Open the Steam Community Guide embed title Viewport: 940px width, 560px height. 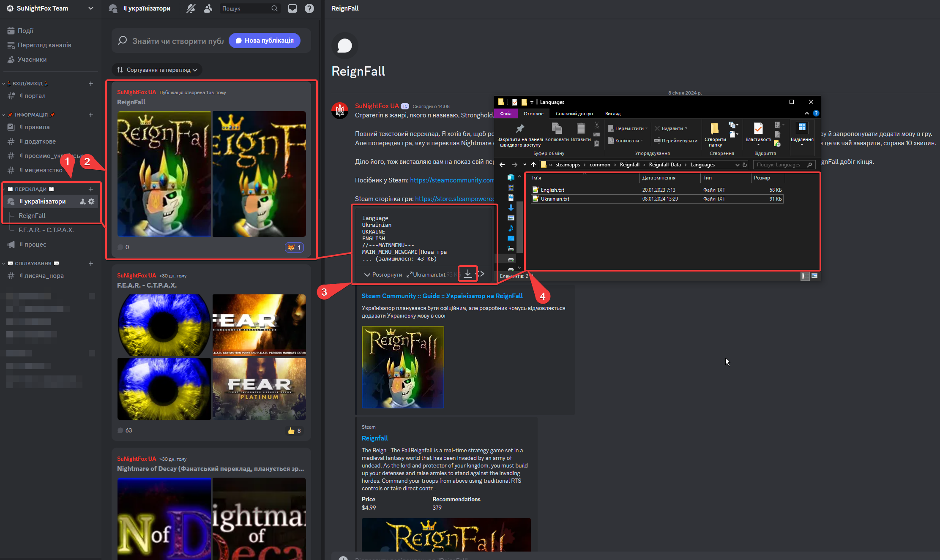tap(442, 296)
